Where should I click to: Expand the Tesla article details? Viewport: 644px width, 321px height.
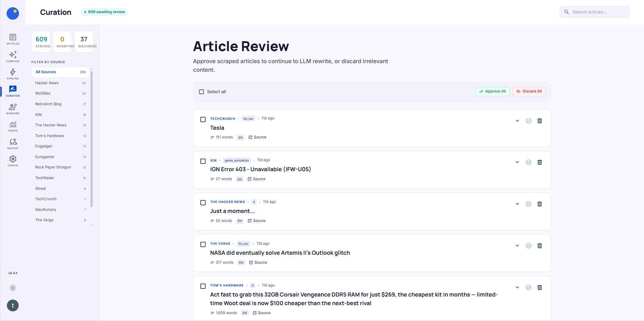click(517, 121)
